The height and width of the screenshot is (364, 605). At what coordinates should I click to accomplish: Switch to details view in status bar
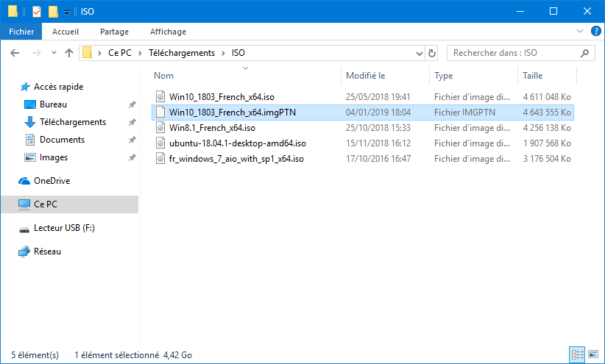(x=577, y=354)
